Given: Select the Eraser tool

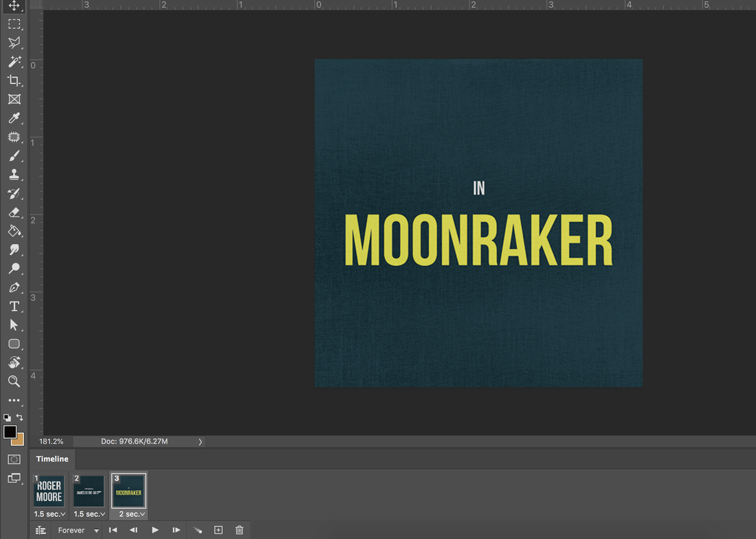Looking at the screenshot, I should pyautogui.click(x=14, y=212).
